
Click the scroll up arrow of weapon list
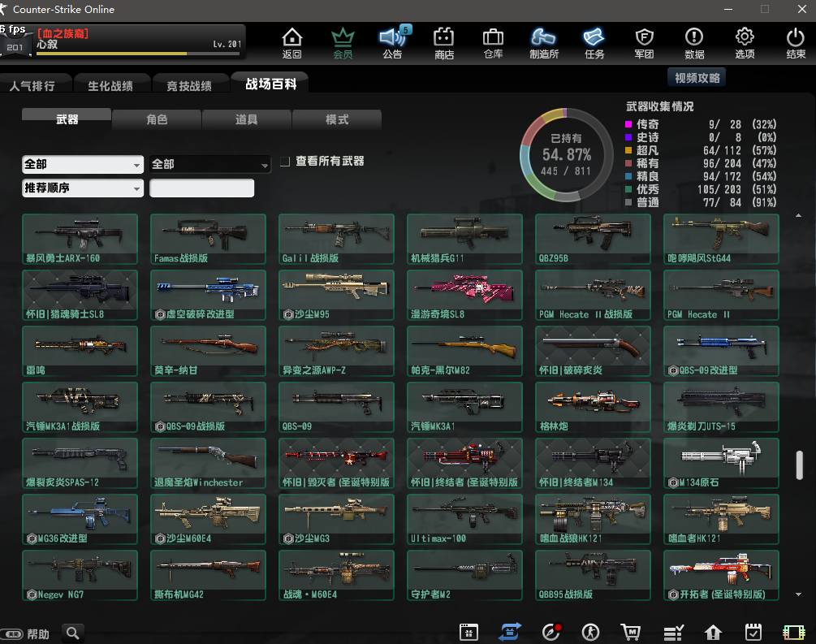tap(799, 215)
